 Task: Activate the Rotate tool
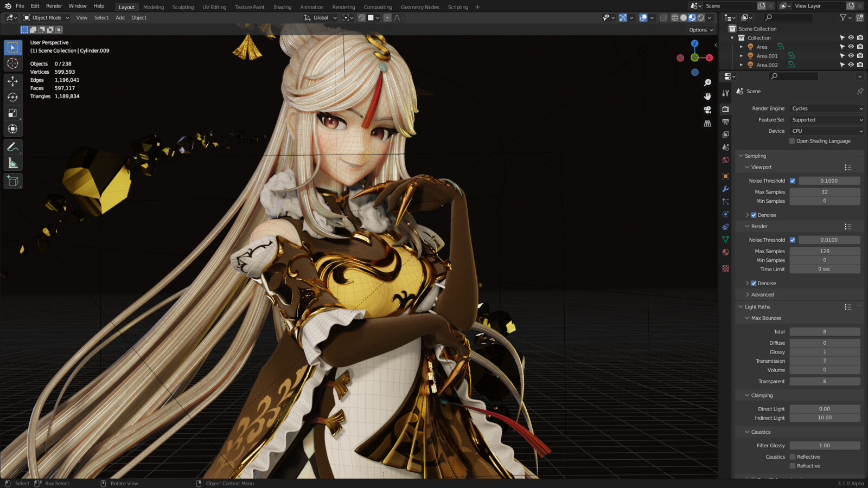pyautogui.click(x=13, y=98)
